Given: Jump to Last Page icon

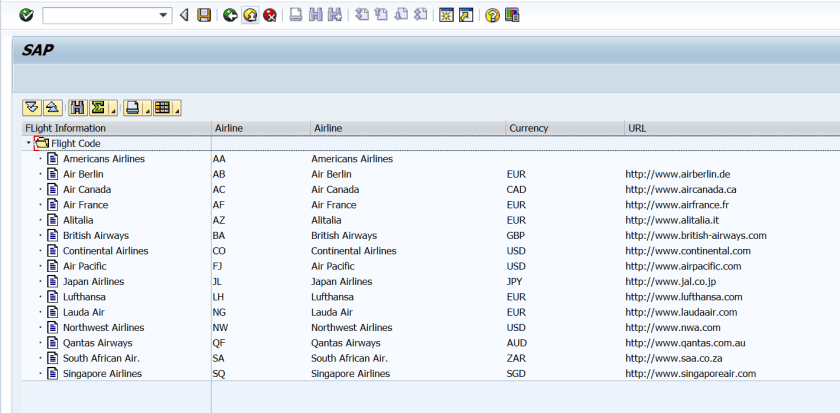Looking at the screenshot, I should (421, 15).
